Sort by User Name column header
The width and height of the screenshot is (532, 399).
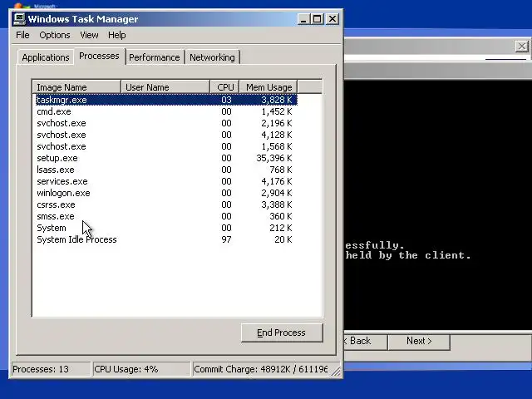(165, 87)
